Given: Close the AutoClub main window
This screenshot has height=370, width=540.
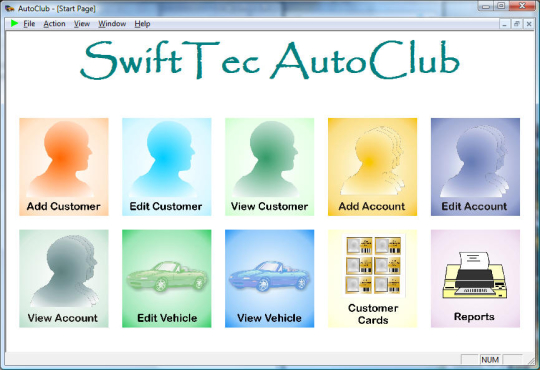Looking at the screenshot, I should click(522, 6).
